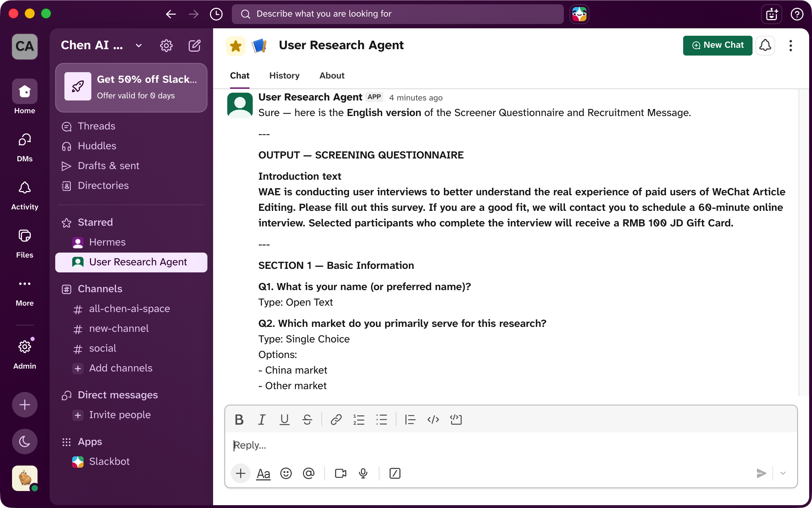The width and height of the screenshot is (812, 508).
Task: Open Drafts & sent
Action: tap(131, 166)
